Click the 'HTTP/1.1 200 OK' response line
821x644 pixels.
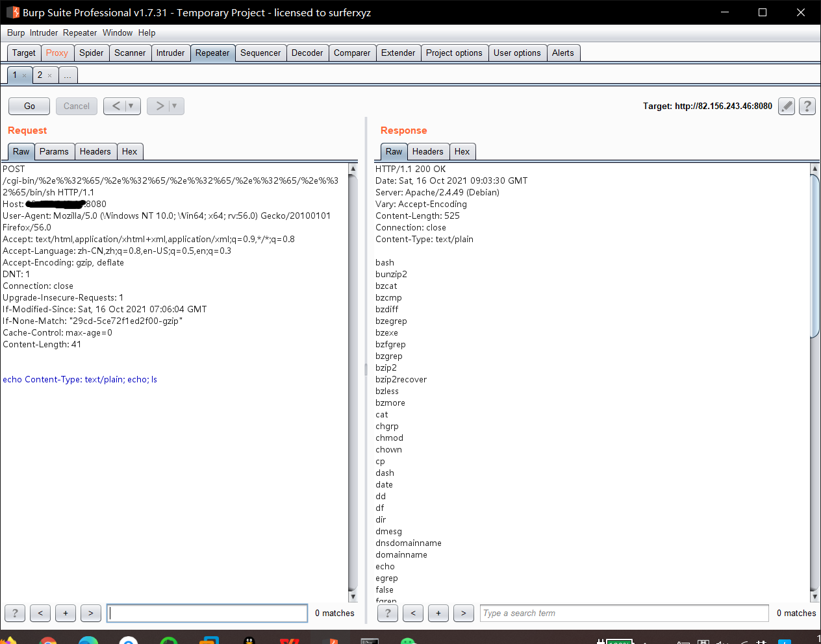pyautogui.click(x=410, y=169)
